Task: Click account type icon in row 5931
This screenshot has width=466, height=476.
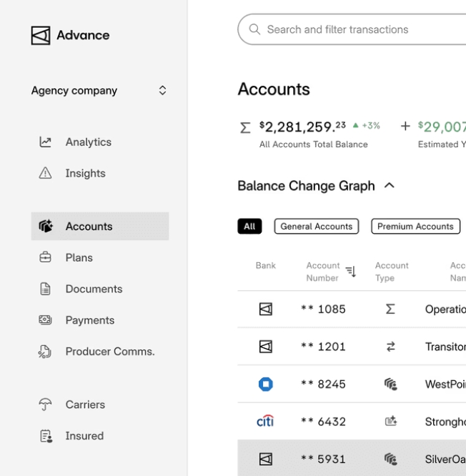Action: 391,459
